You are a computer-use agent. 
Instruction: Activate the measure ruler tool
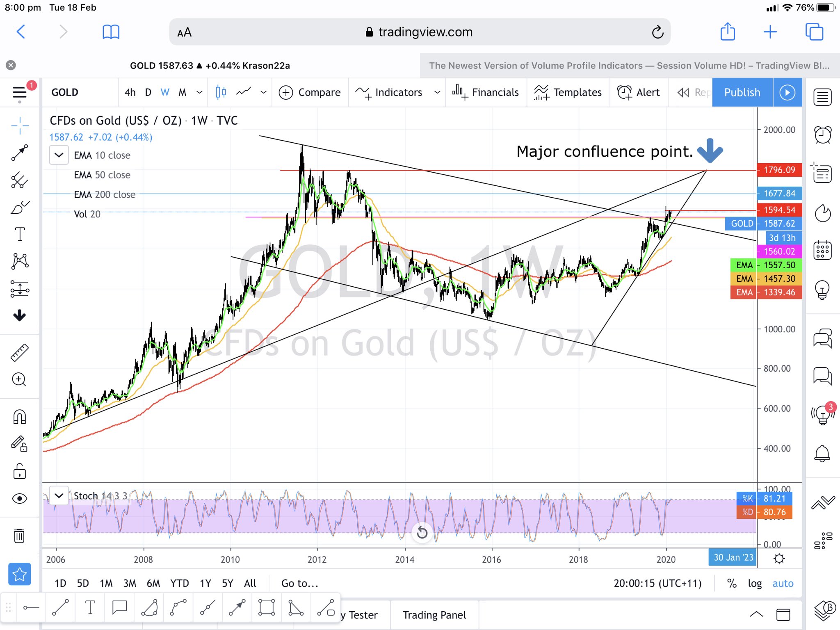click(19, 352)
